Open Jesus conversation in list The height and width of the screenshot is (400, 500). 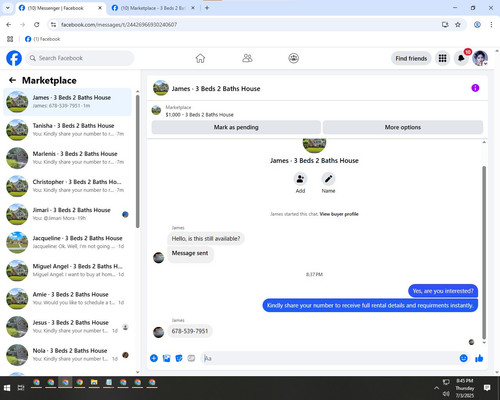pyautogui.click(x=67, y=327)
